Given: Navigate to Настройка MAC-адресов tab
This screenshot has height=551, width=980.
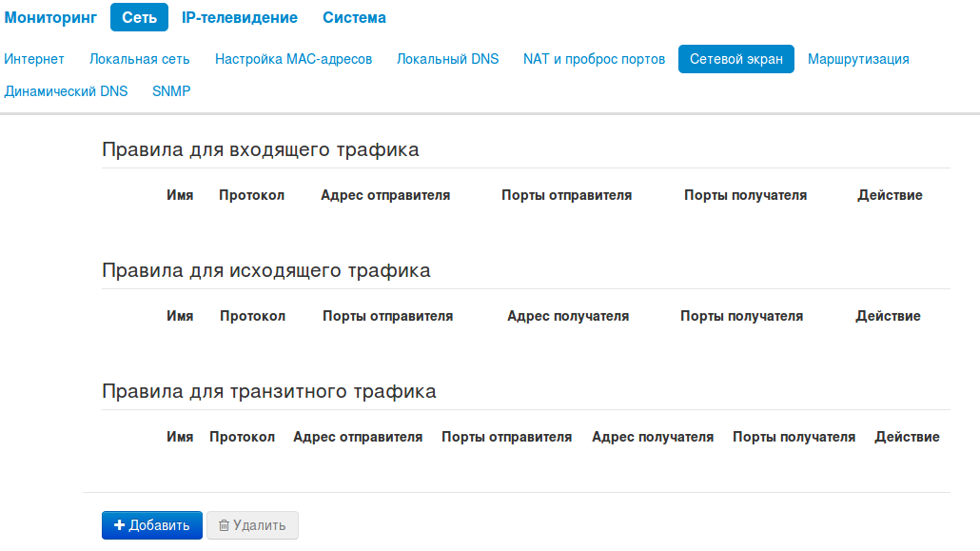Looking at the screenshot, I should point(293,59).
